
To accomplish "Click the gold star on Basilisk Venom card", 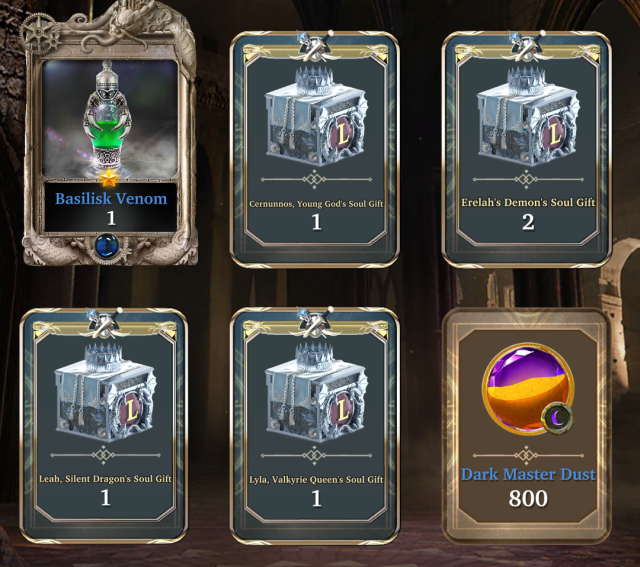I will click(109, 178).
